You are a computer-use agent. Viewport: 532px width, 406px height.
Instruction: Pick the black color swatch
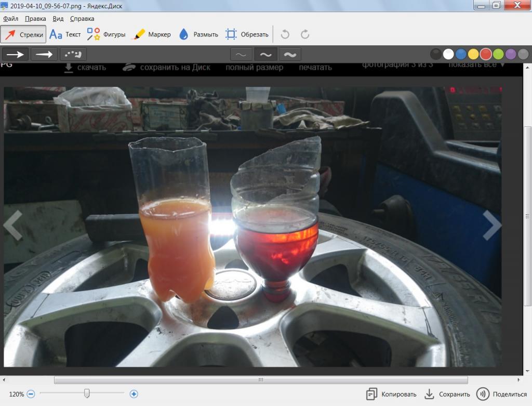[436, 54]
